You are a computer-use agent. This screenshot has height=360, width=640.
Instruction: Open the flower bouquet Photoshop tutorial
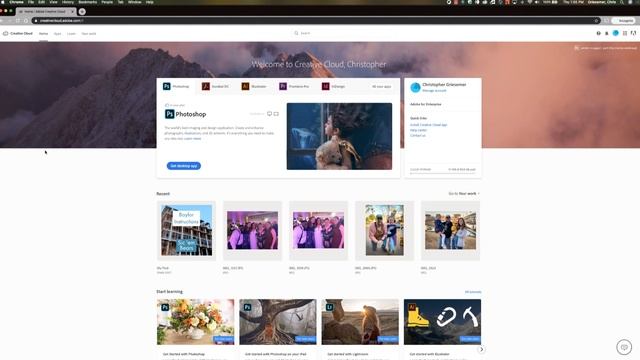196,322
